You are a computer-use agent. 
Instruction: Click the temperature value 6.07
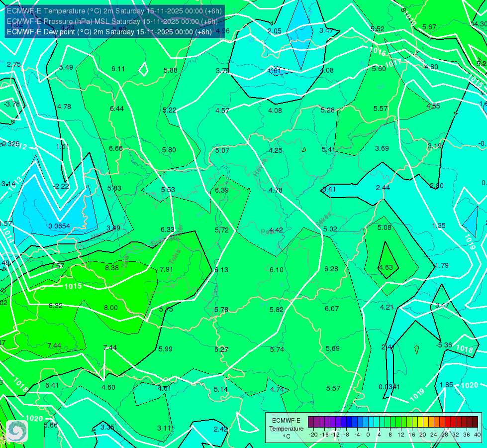click(x=332, y=309)
